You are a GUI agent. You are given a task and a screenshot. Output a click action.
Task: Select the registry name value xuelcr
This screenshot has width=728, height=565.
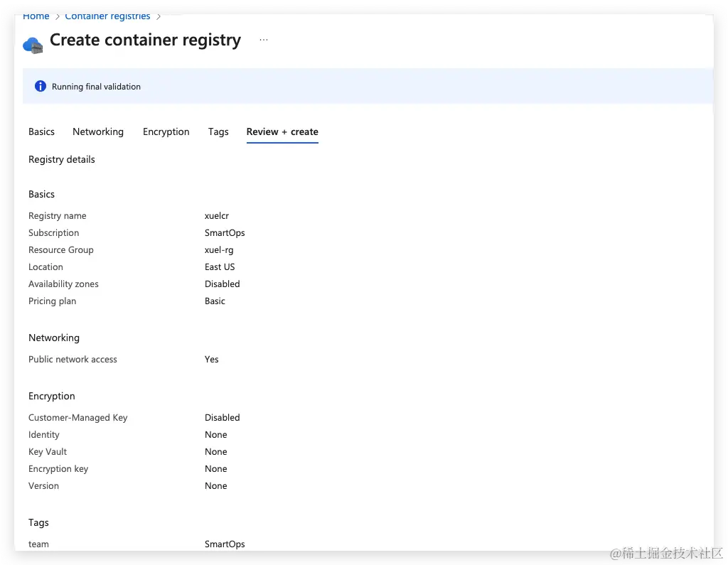pyautogui.click(x=217, y=215)
